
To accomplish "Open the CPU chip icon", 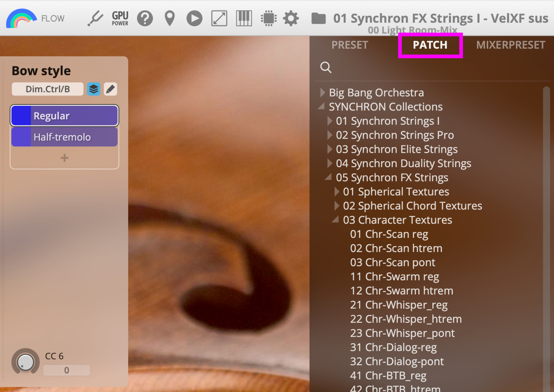I will (269, 18).
